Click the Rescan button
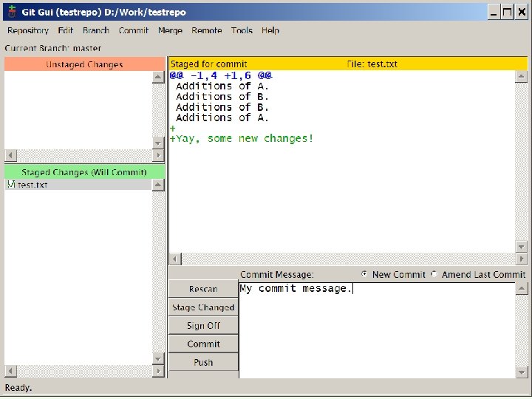This screenshot has height=399, width=532. point(203,289)
